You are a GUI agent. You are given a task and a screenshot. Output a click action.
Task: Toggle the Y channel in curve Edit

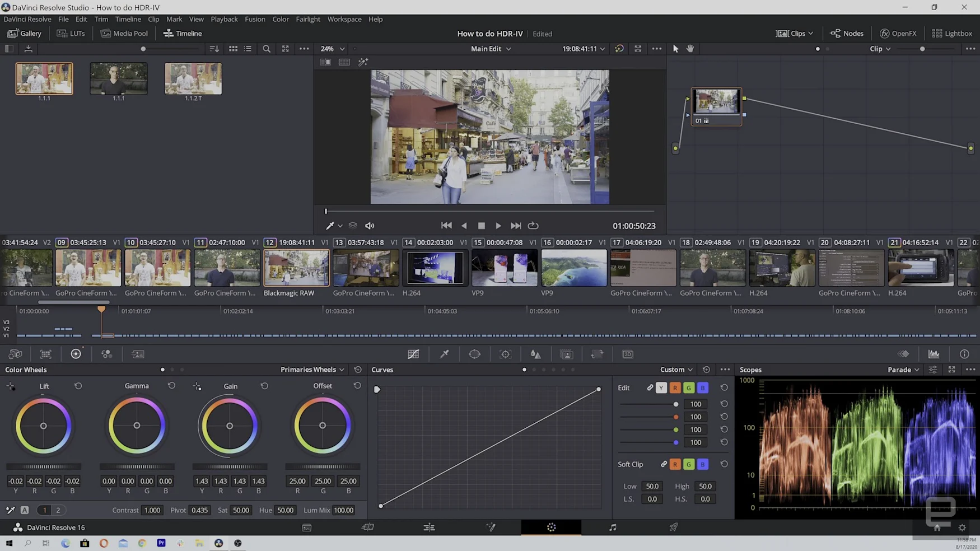tap(661, 387)
